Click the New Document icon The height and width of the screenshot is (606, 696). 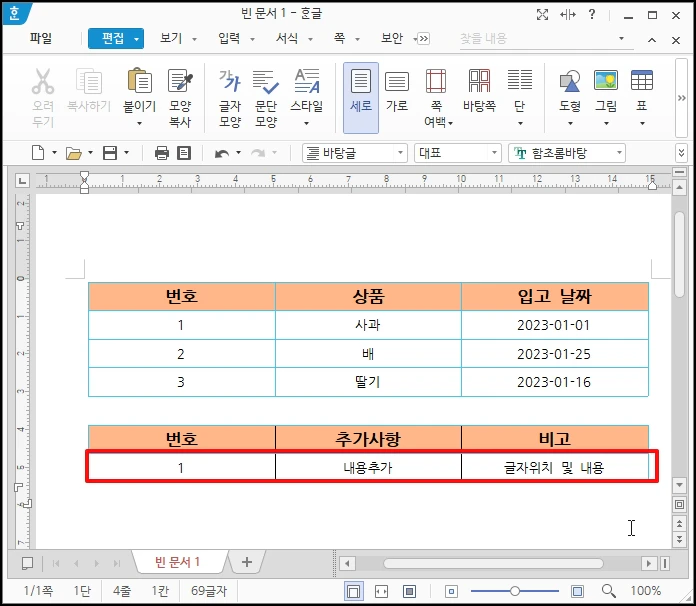pyautogui.click(x=38, y=153)
